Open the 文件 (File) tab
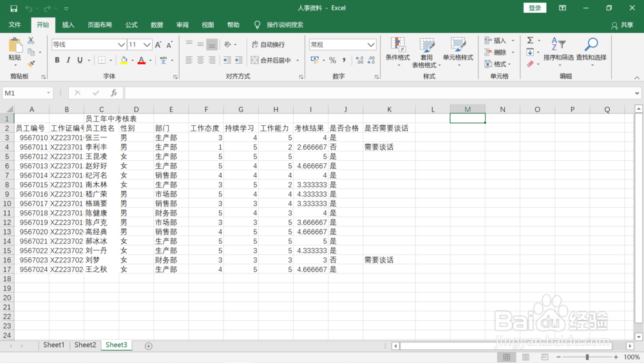The image size is (644, 363). point(15,25)
